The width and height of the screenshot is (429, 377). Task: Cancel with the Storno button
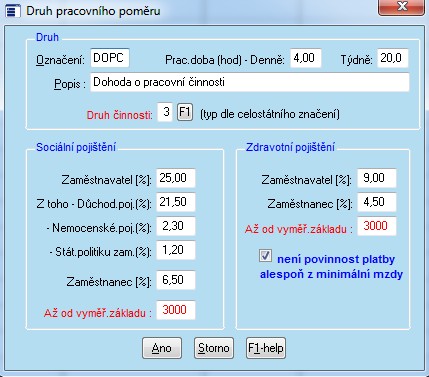[x=214, y=348]
